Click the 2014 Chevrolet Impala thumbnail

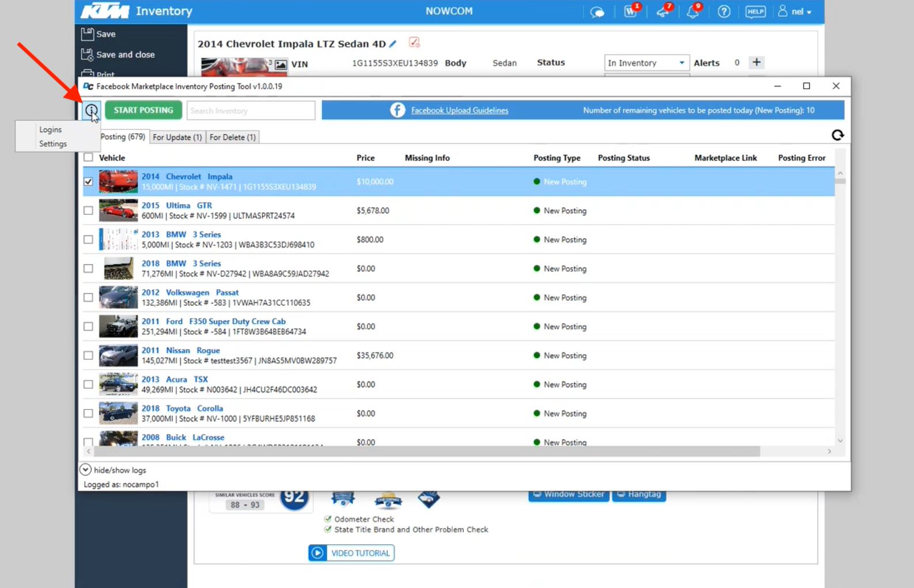pos(118,181)
